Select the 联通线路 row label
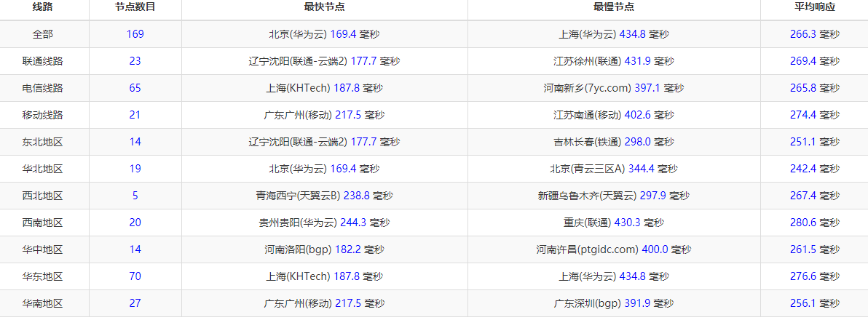Image resolution: width=868 pixels, height=320 pixels. [43, 61]
